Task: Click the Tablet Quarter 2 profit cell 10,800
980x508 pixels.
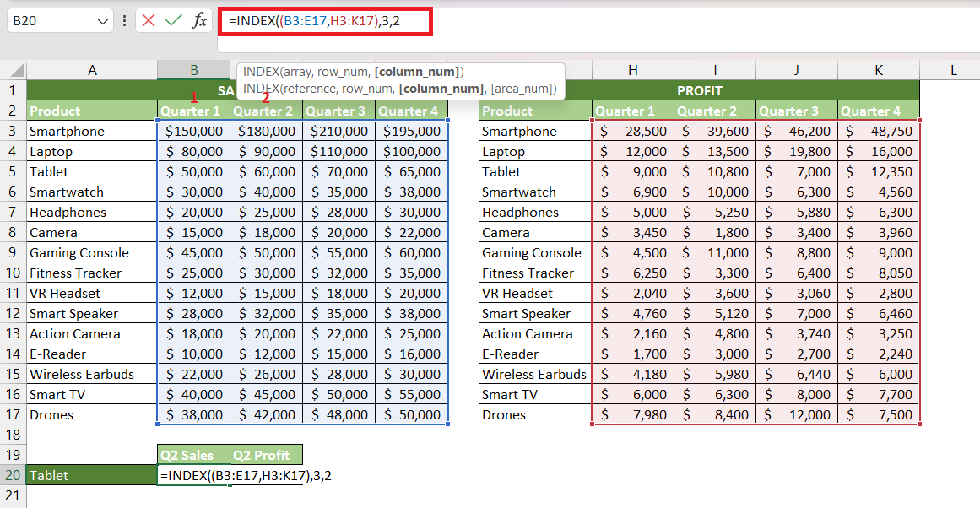Action: [715, 171]
